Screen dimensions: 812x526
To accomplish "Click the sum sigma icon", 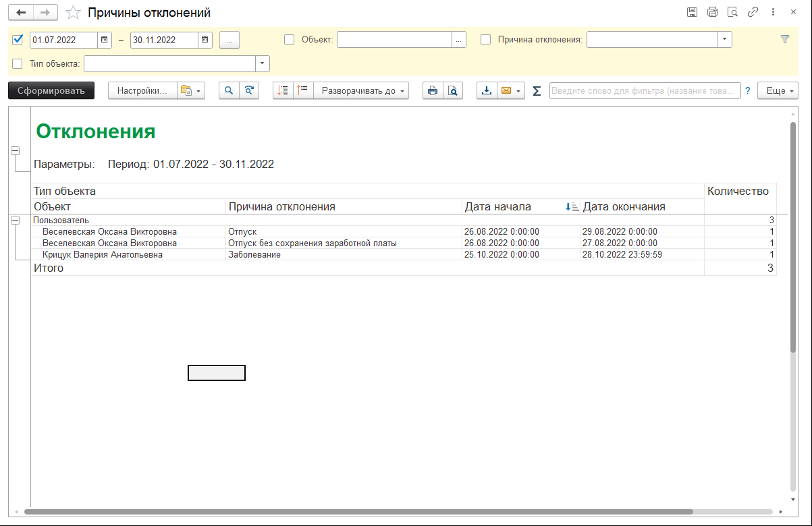I will 537,91.
